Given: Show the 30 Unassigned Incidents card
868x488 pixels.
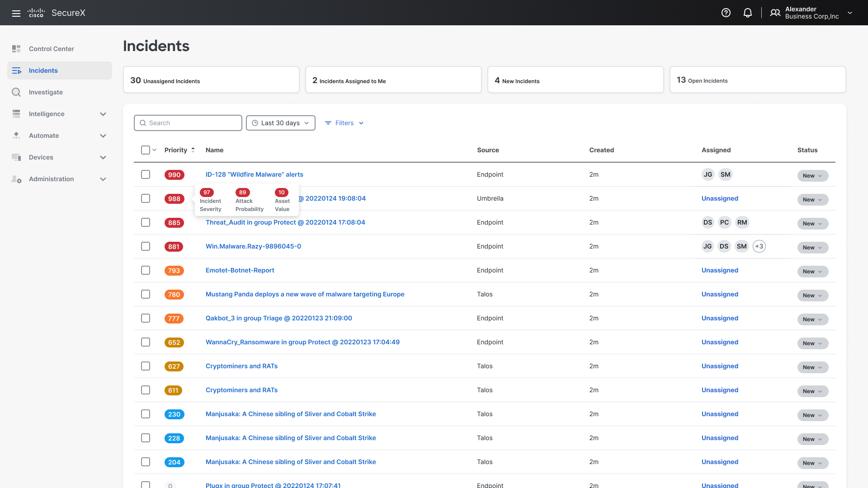Looking at the screenshot, I should [211, 80].
